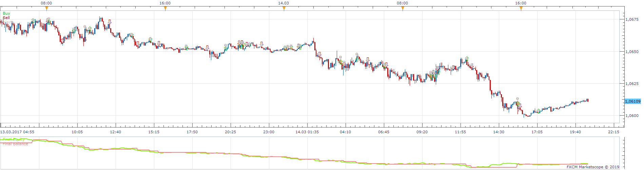Click the Final Equity legend label
The image size is (644, 170).
click(14, 139)
